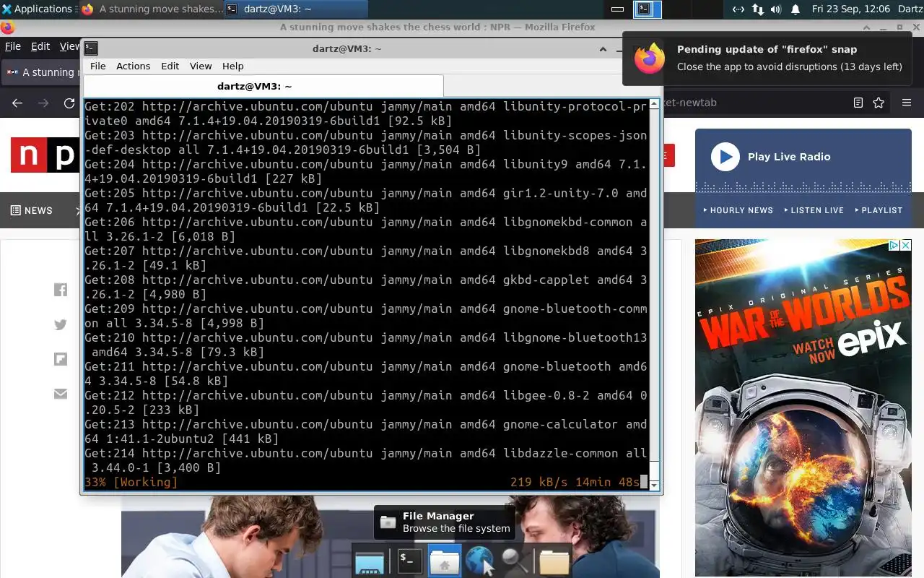
Task: Open Firefox hamburger application menu
Action: coord(907,103)
